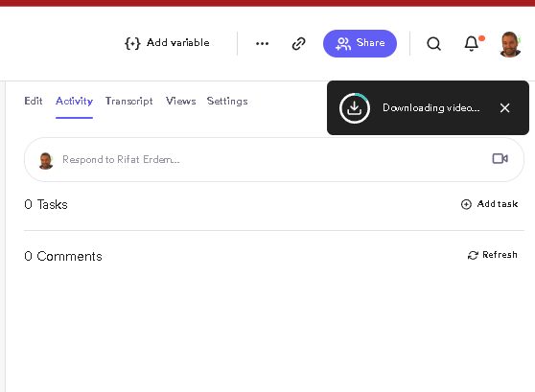This screenshot has width=535, height=392.
Task: Open search with magnifying glass icon
Action: tap(433, 44)
